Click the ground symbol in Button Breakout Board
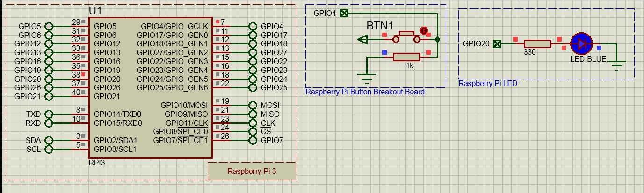644x193 pixels. pos(368,78)
